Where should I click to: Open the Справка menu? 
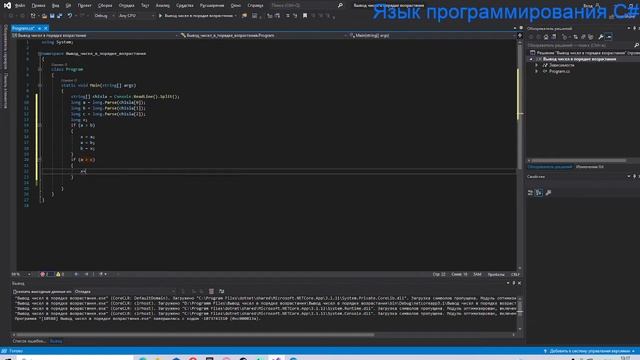click(x=255, y=6)
